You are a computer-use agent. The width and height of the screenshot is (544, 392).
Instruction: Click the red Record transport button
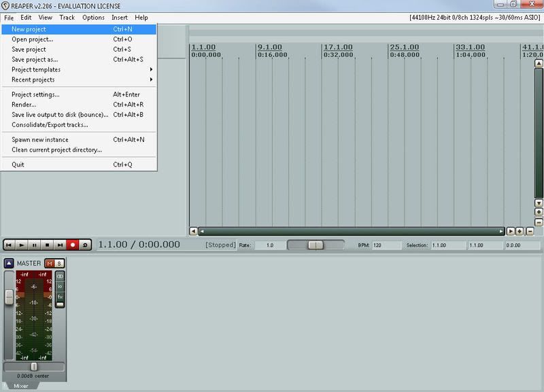tap(73, 245)
